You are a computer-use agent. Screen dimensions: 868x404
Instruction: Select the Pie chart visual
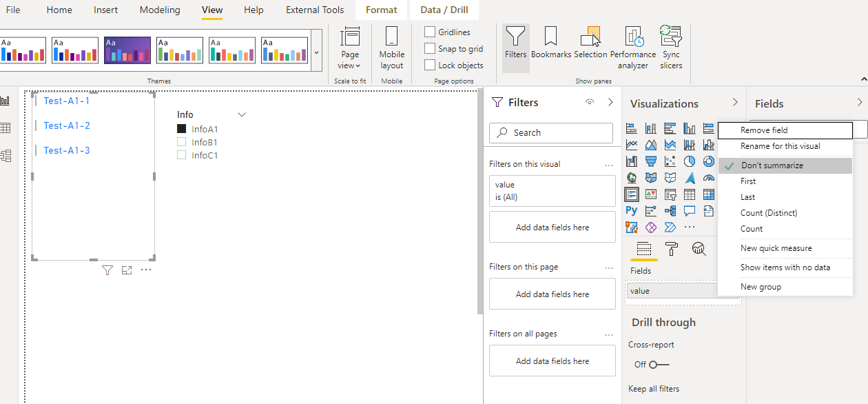click(690, 161)
